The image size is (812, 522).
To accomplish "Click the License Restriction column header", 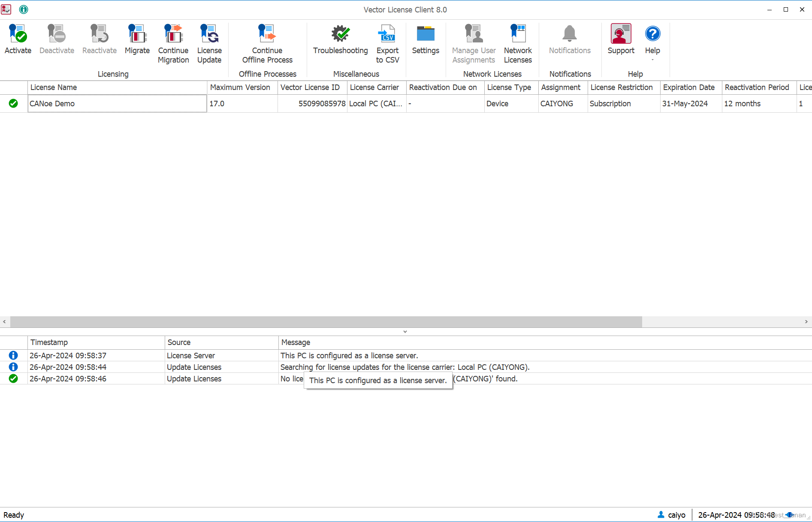I will tap(624, 87).
